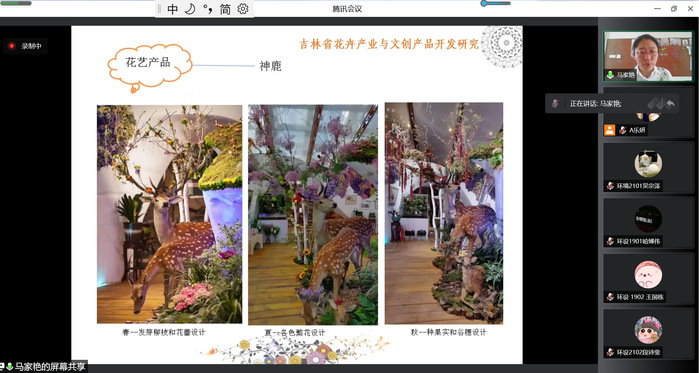Click the red 录制中 recording indicator
Screen dimensions: 699x373
(25, 46)
